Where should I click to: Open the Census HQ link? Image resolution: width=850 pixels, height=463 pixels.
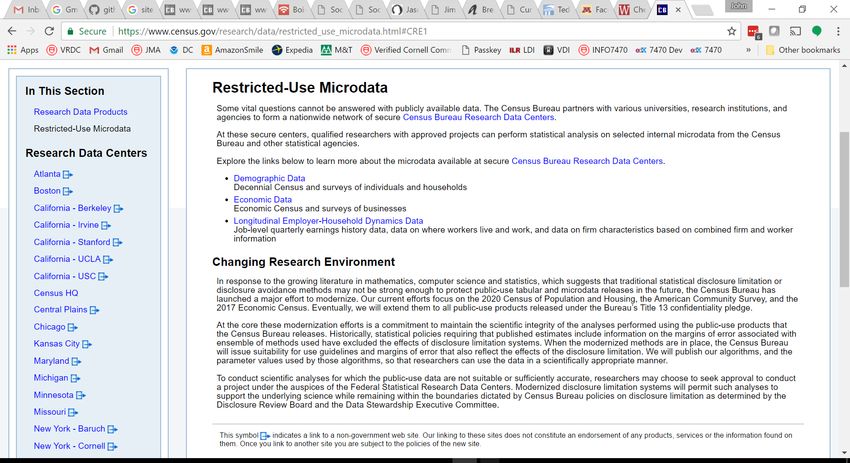[56, 293]
